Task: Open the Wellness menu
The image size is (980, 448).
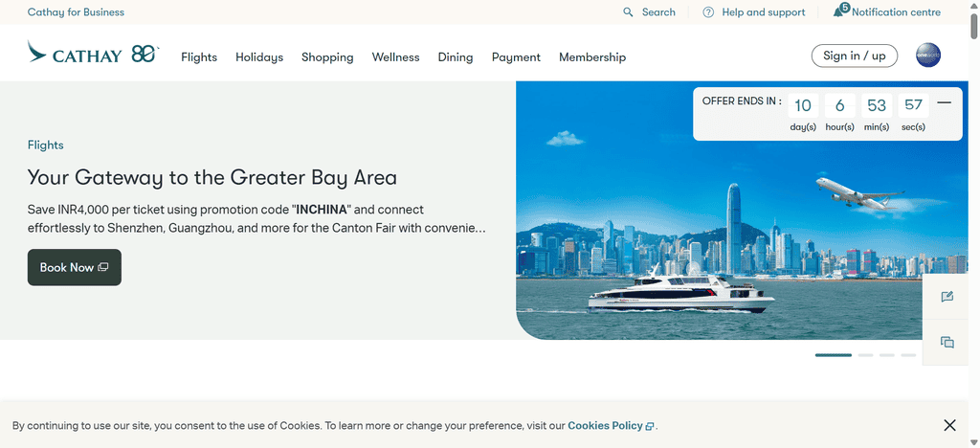Action: (395, 56)
